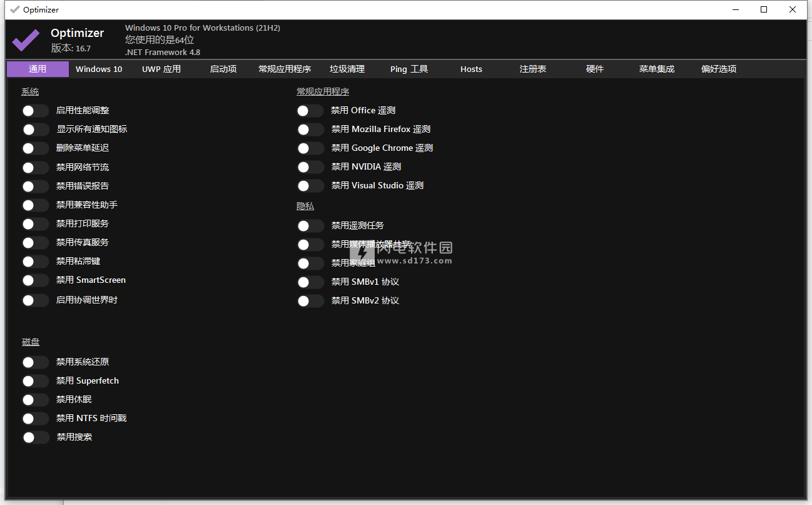The height and width of the screenshot is (505, 812).
Task: Switch to the Windows 10 tab
Action: click(x=99, y=69)
